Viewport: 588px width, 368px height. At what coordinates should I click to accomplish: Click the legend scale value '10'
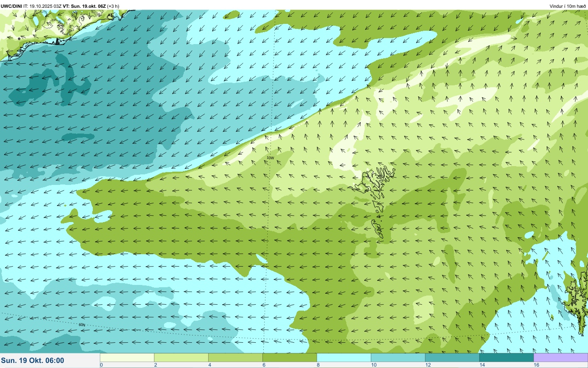click(373, 365)
